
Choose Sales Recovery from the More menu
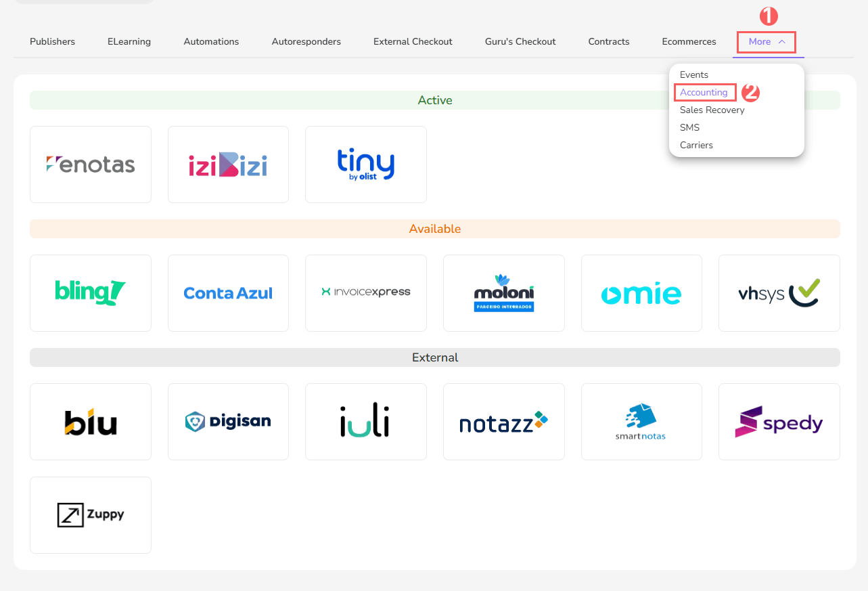pos(712,110)
